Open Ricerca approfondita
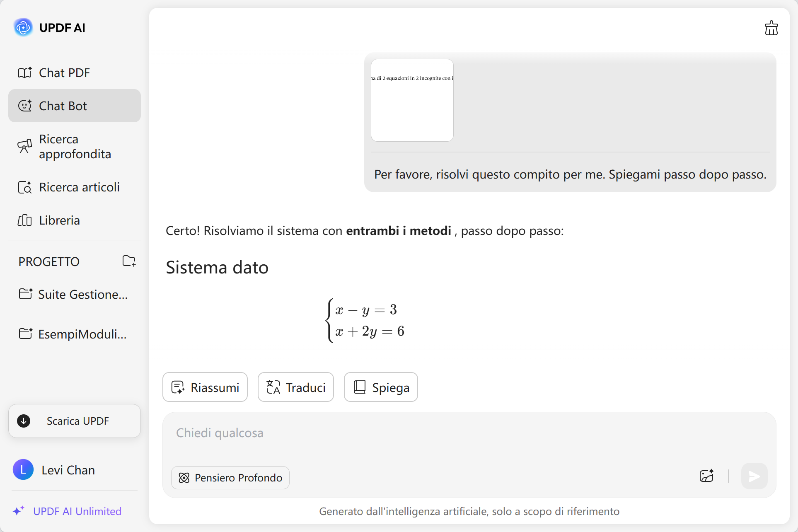Image resolution: width=798 pixels, height=532 pixels. point(75,147)
